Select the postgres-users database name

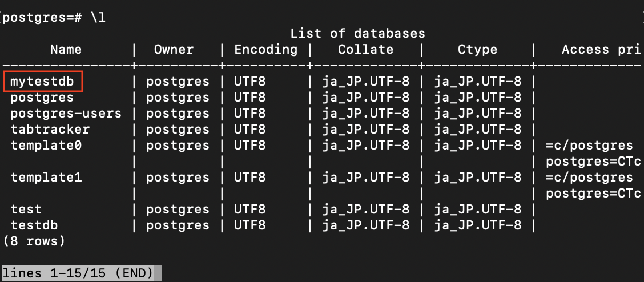[66, 113]
